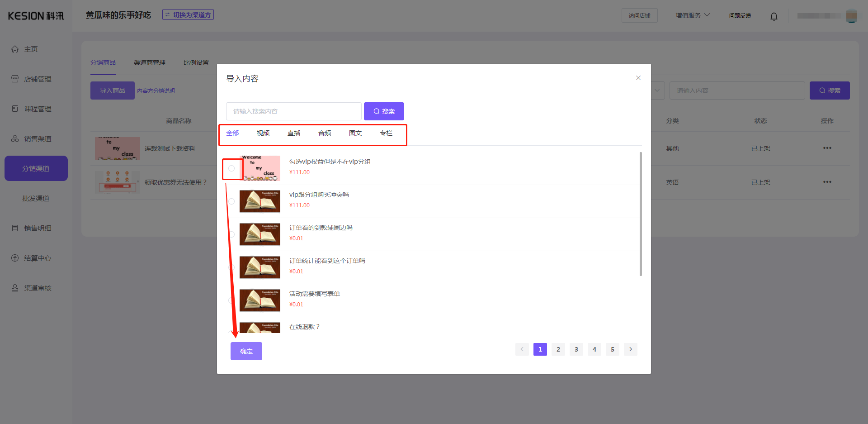868x424 pixels.
Task: Select the 音频 filter tab
Action: pyautogui.click(x=325, y=133)
